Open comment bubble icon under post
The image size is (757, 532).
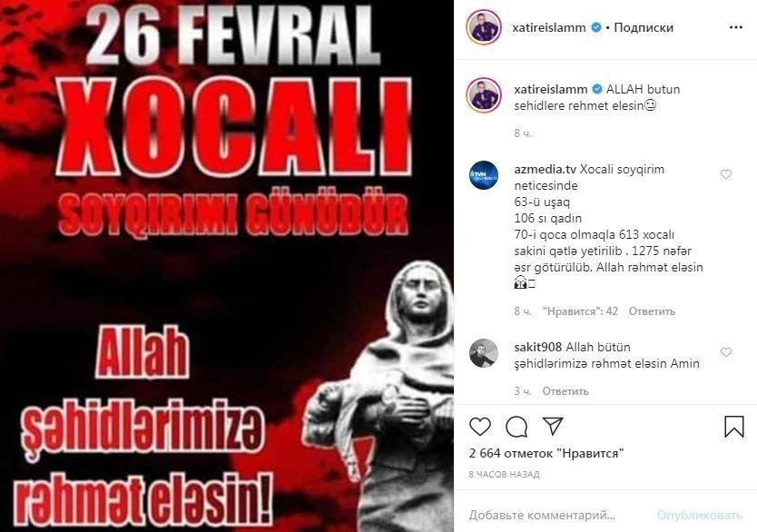[x=516, y=427]
